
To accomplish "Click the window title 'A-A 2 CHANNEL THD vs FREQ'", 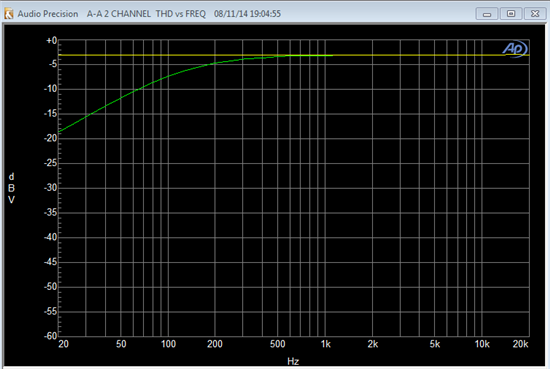I will [x=146, y=14].
